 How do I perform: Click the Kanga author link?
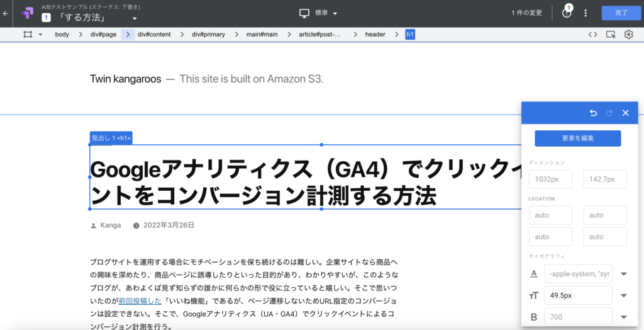coord(111,225)
